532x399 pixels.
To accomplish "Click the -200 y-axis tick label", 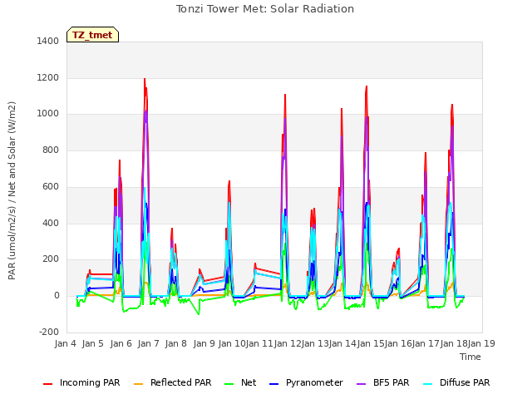I will click(x=49, y=332).
